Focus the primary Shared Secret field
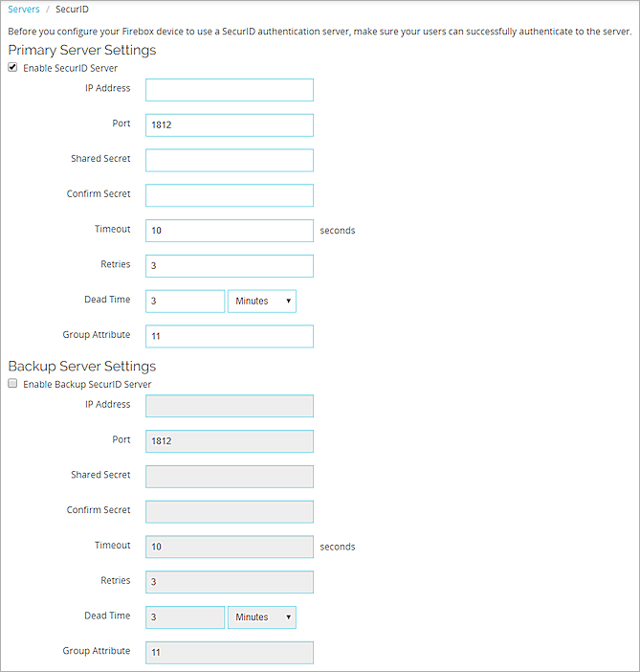The image size is (640, 672). tap(230, 160)
